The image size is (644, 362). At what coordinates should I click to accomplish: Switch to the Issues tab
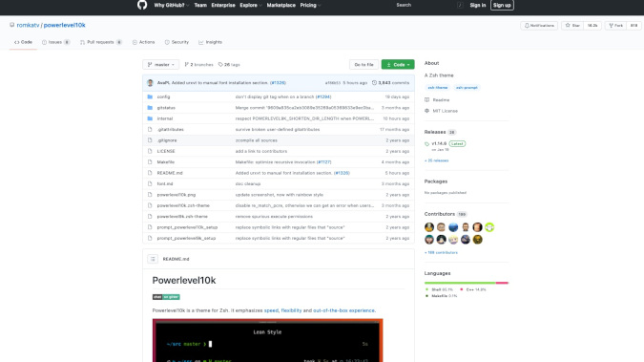56,42
